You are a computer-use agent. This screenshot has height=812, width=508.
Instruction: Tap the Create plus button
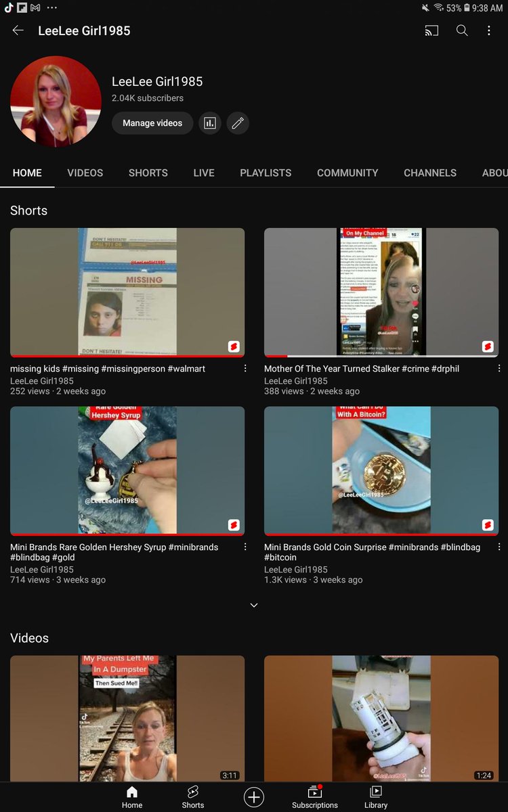coord(254,797)
